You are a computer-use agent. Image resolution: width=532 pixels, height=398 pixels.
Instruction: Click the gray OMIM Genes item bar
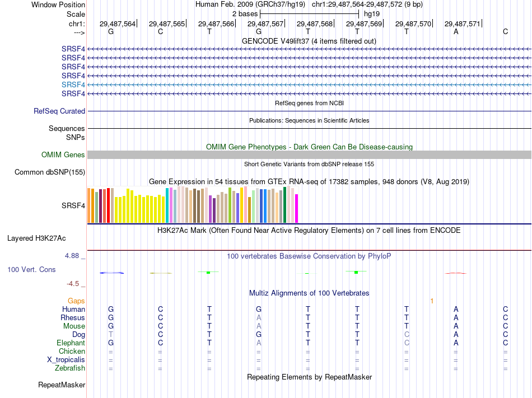coord(309,155)
